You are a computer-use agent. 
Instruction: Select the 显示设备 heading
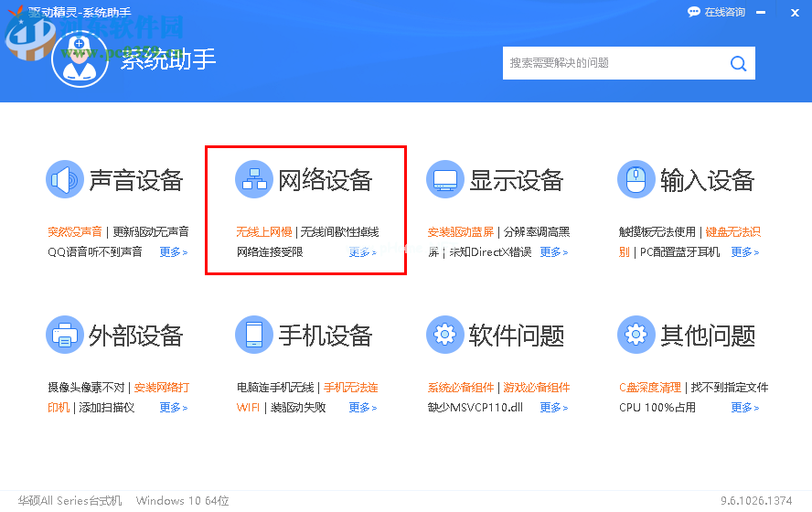tap(516, 180)
